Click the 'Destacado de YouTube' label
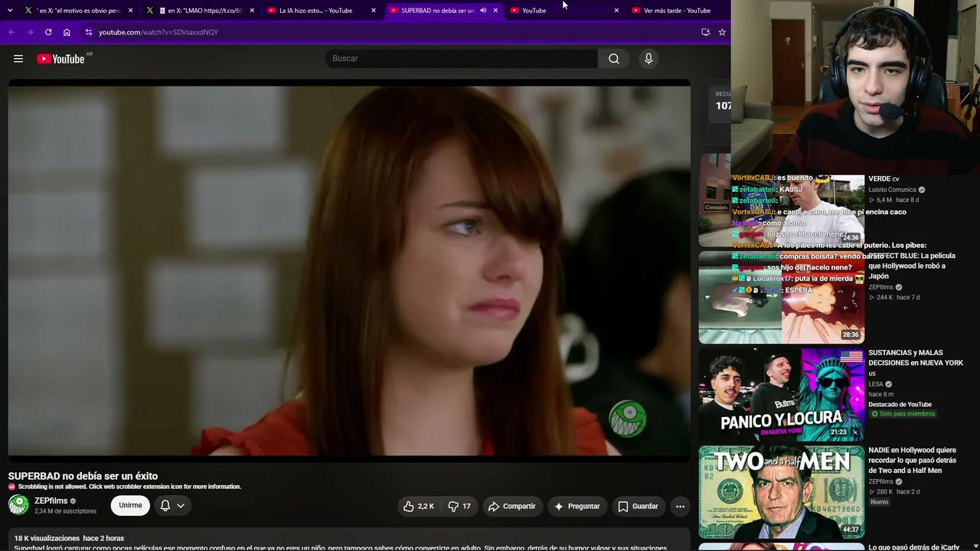The image size is (980, 551). 900,405
